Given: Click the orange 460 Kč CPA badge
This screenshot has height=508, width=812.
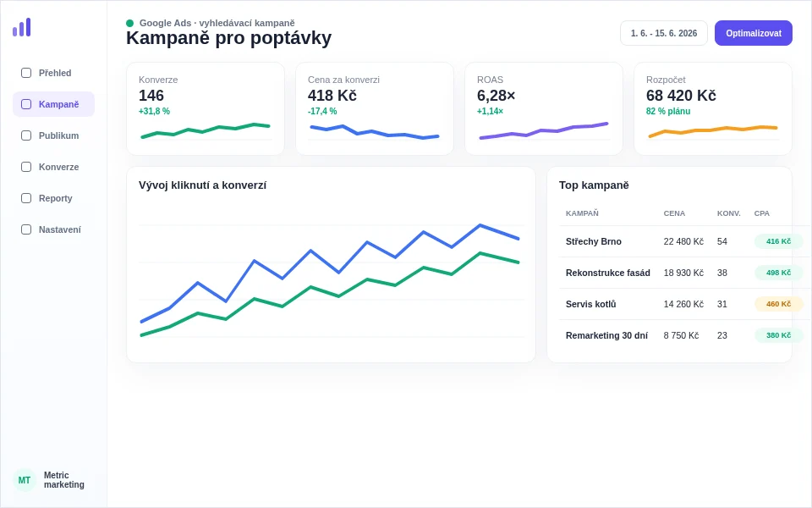Looking at the screenshot, I should tap(778, 304).
